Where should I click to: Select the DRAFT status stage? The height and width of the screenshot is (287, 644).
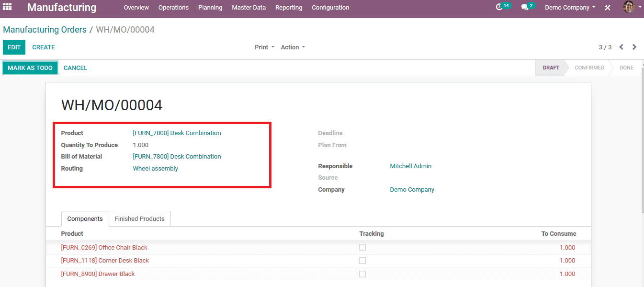(x=551, y=68)
